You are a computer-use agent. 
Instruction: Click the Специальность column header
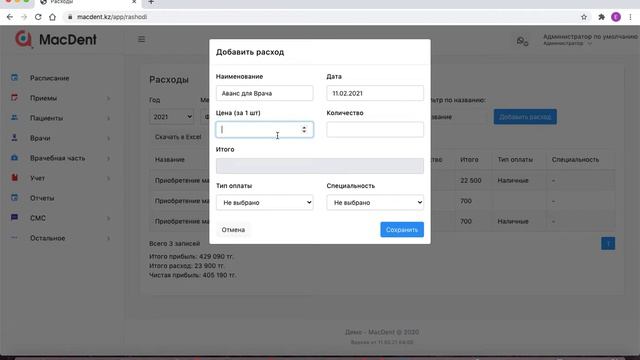pos(575,160)
